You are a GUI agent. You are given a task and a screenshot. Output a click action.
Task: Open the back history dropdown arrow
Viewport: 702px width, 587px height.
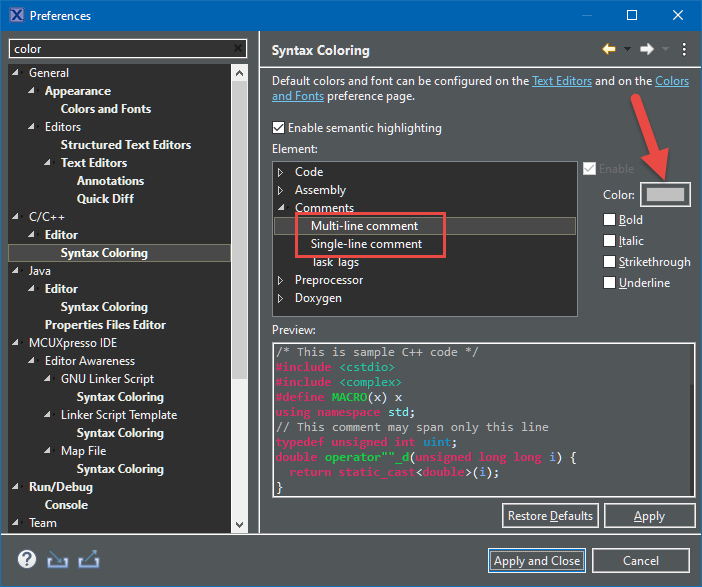(627, 49)
